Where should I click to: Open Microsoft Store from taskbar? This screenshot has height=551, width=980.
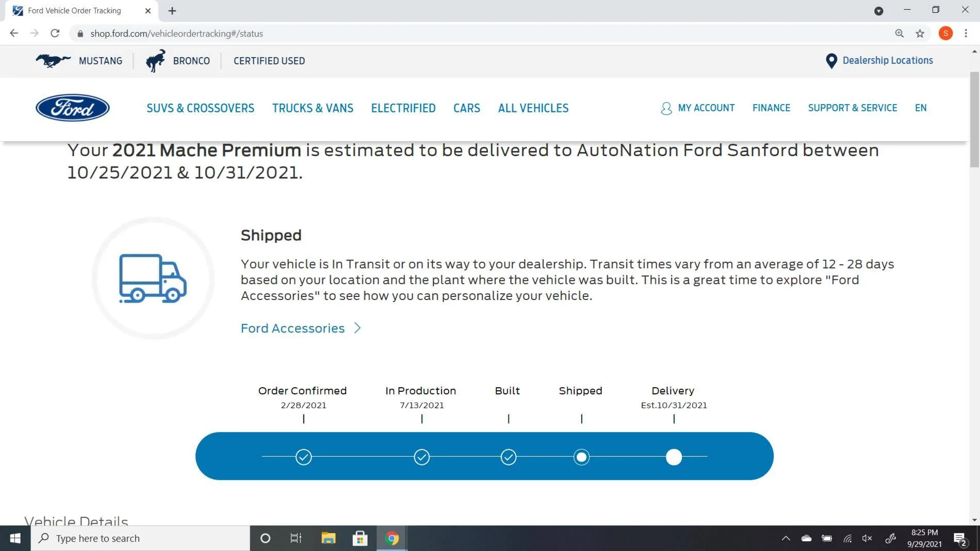click(x=360, y=538)
